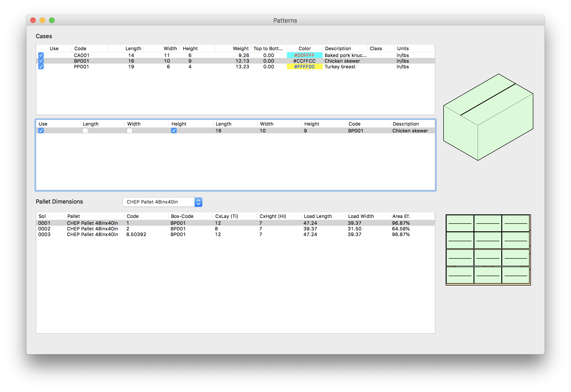
Task: Toggle Use checkbox for PP001 case
Action: pos(41,67)
